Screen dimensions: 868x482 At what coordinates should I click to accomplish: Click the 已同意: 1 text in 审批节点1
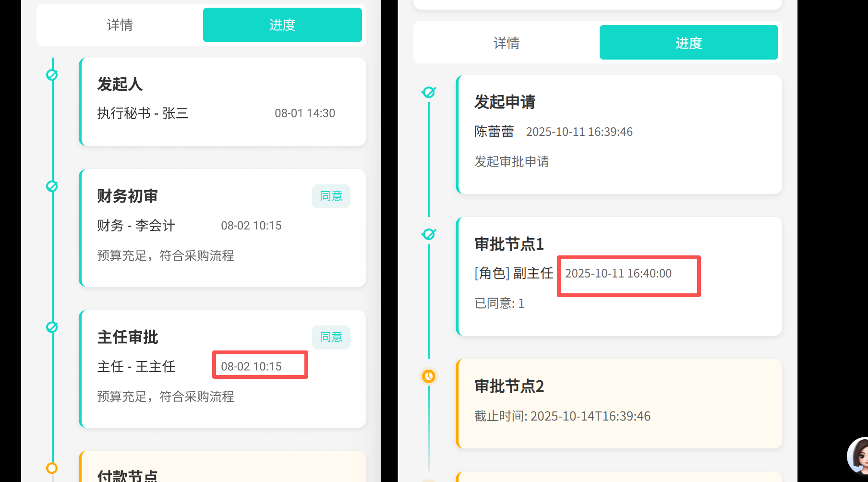pyautogui.click(x=499, y=303)
